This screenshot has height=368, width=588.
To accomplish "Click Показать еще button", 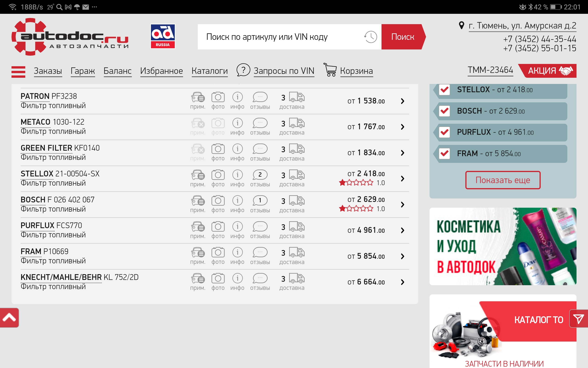I will coord(503,180).
